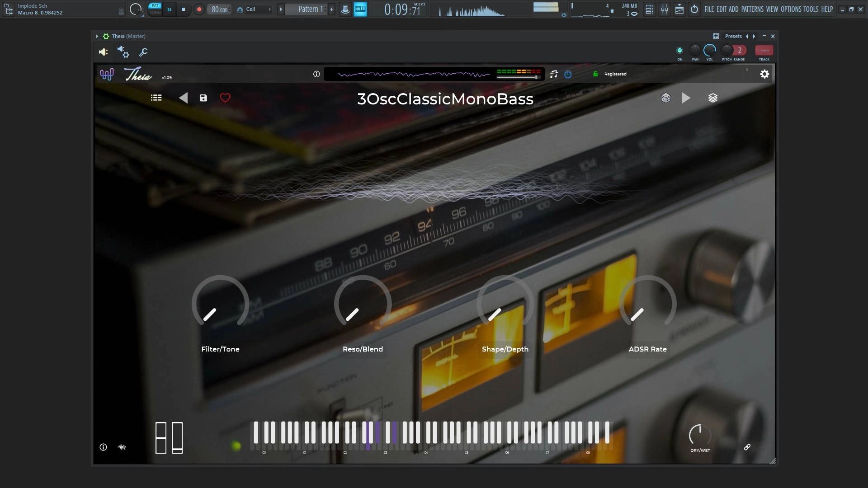Screen dimensions: 868x488
Task: Go to previous preset with the left arrow
Action: tap(183, 98)
